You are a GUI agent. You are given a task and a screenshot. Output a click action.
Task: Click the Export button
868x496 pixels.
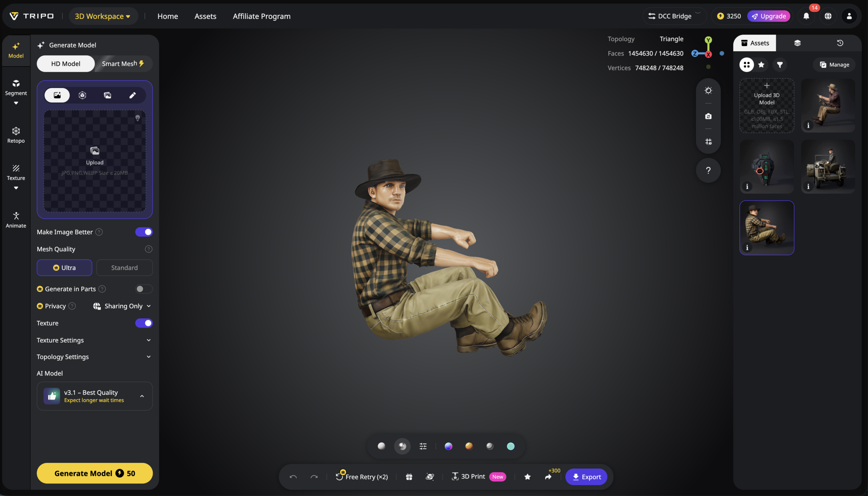(x=586, y=477)
